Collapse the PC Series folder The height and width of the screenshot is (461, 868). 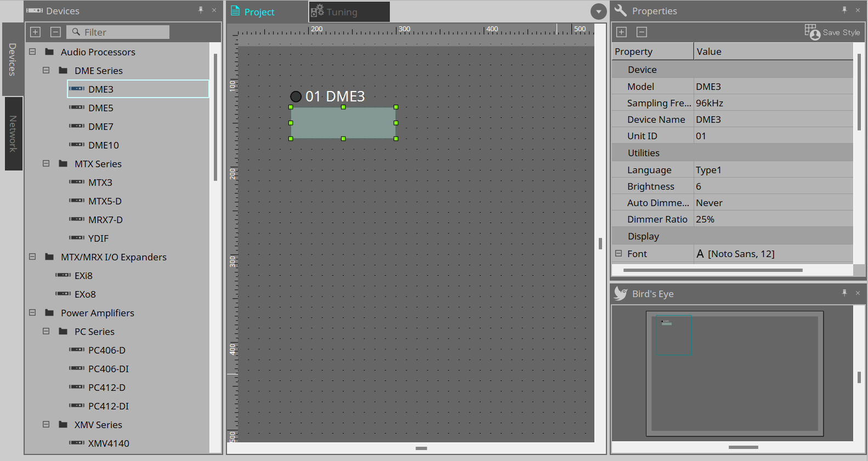click(46, 331)
